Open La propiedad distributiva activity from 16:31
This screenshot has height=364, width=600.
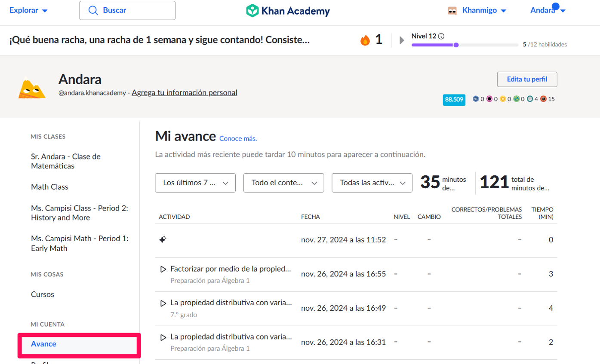pos(231,336)
